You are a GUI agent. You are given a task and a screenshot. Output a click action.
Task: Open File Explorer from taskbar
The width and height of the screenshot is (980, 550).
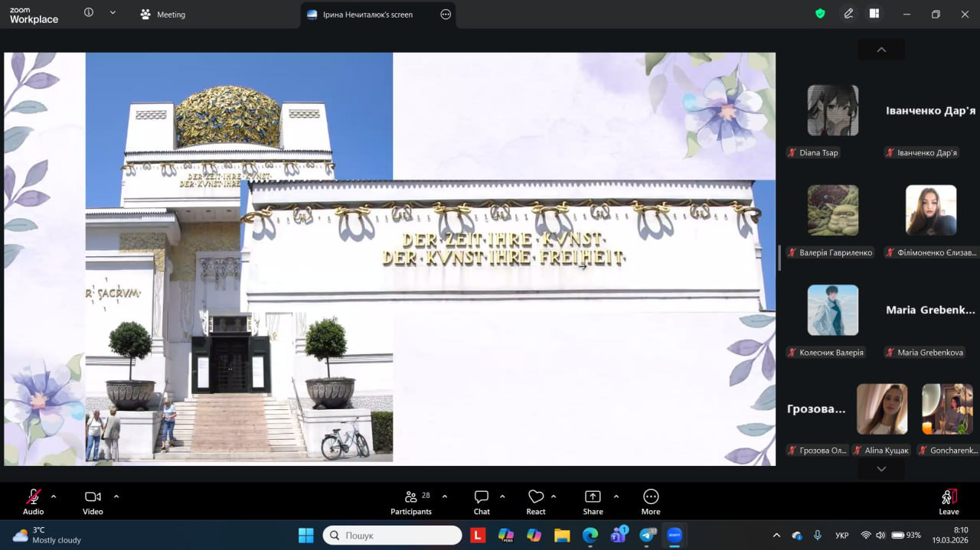pos(562,535)
